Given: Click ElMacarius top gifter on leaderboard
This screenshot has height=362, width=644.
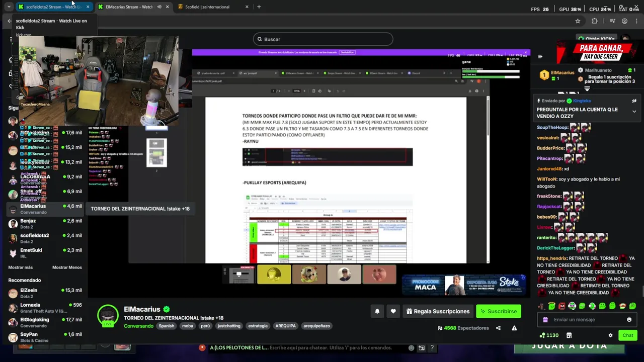Looking at the screenshot, I should pos(557,75).
